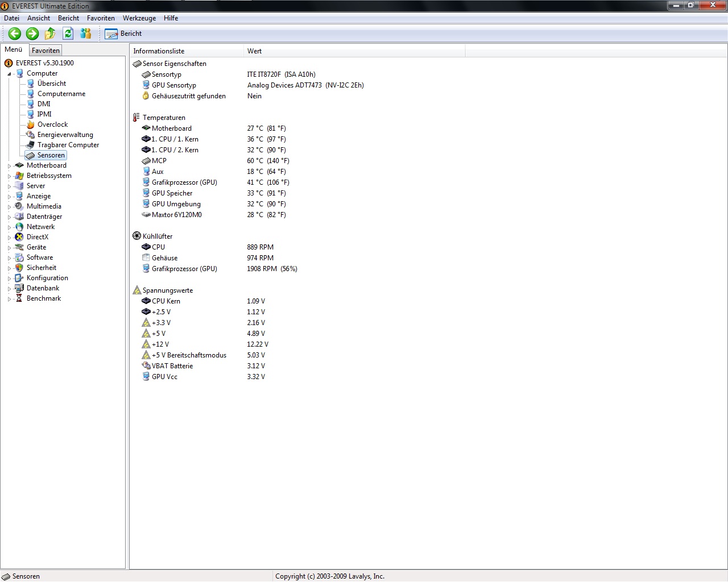Click the Betriebssystem Windows icon
The width and height of the screenshot is (728, 582).
pos(19,176)
